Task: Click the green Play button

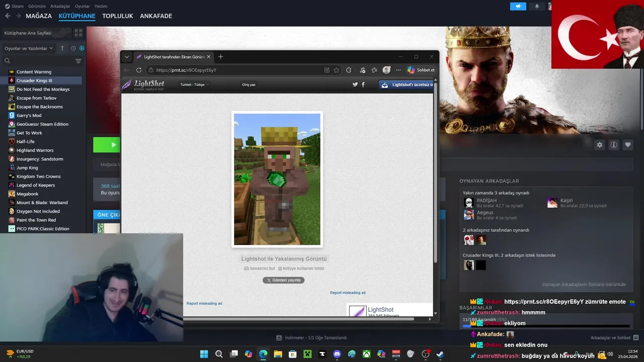Action: [107, 145]
